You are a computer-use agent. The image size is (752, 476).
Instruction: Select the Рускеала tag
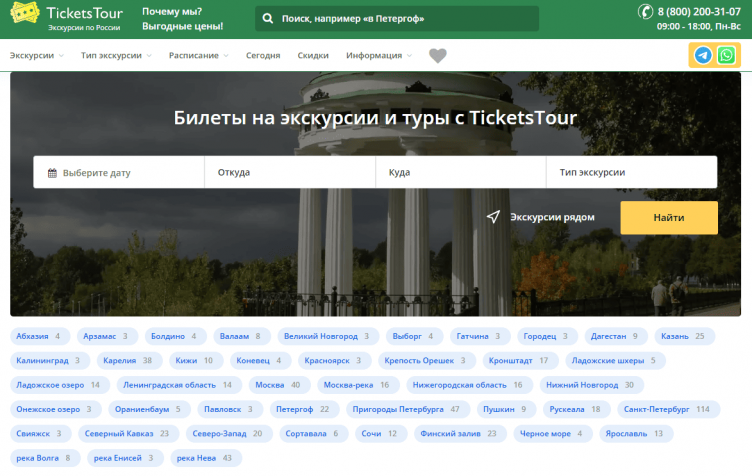(577, 409)
